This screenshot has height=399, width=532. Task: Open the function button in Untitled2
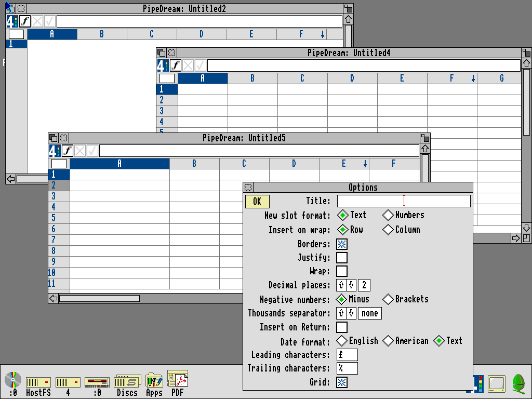(x=25, y=21)
